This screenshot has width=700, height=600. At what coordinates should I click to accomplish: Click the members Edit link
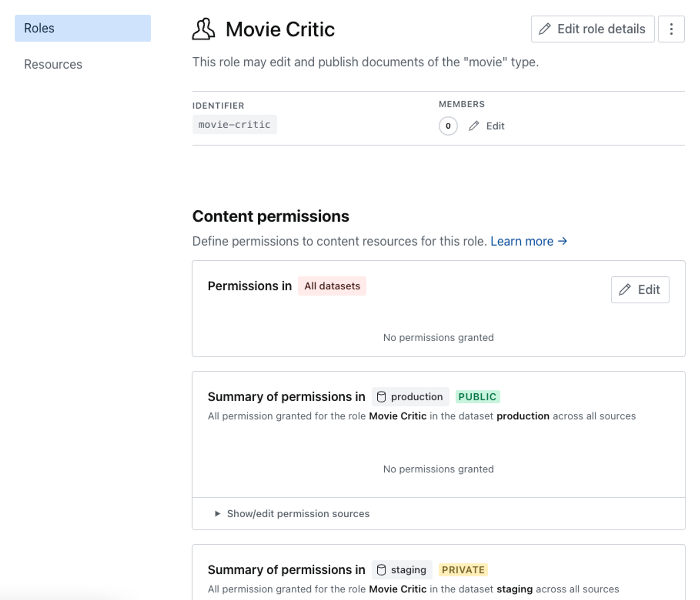point(495,126)
